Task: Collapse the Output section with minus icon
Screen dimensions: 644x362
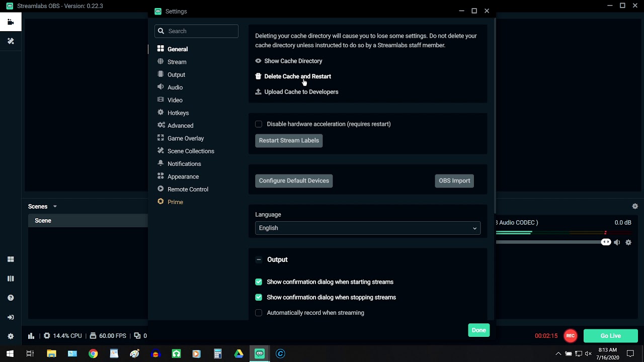Action: click(x=259, y=260)
